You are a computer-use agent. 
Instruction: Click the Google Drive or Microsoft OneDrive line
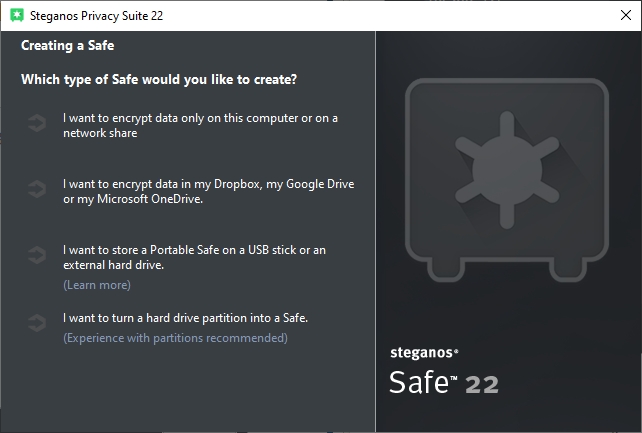click(x=133, y=199)
